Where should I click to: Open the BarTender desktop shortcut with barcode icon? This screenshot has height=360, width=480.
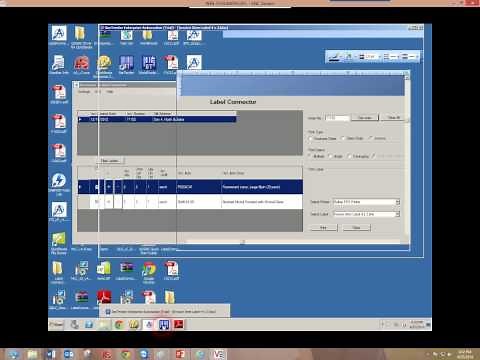[x=126, y=64]
